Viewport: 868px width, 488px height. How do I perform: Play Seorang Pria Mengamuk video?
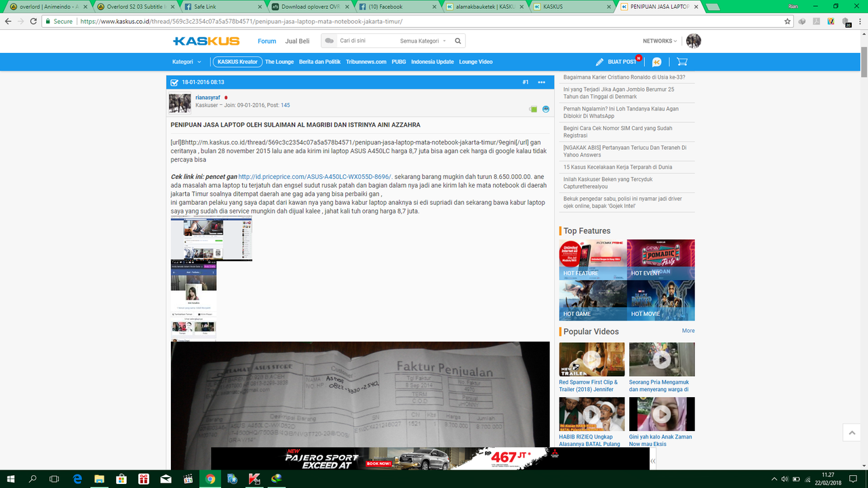pyautogui.click(x=662, y=359)
